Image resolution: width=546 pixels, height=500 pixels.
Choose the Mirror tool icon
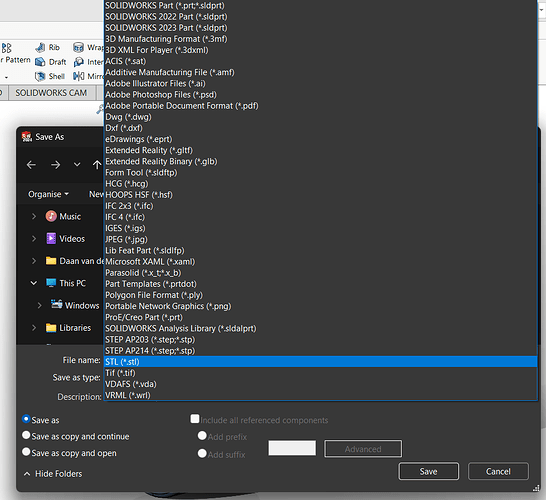[x=78, y=76]
